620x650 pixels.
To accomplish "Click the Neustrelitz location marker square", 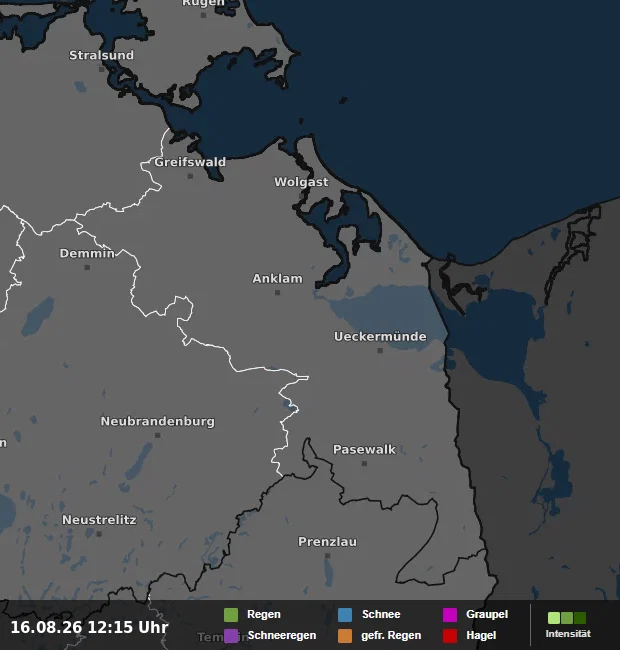I will point(99,534).
